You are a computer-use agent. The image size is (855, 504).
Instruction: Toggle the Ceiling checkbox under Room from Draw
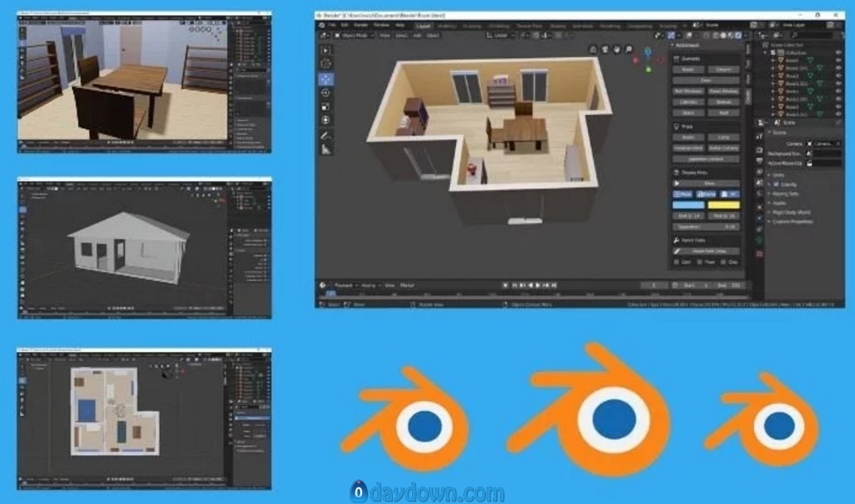pyautogui.click(x=676, y=262)
